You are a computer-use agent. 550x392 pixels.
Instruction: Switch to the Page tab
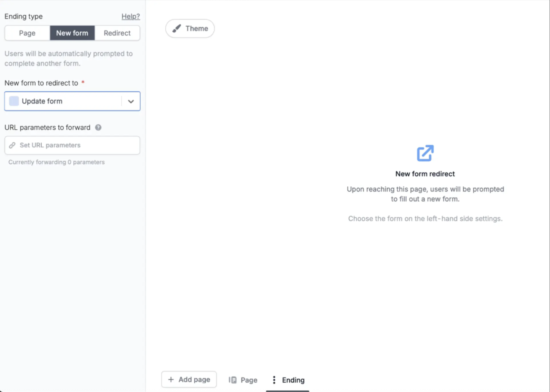243,380
